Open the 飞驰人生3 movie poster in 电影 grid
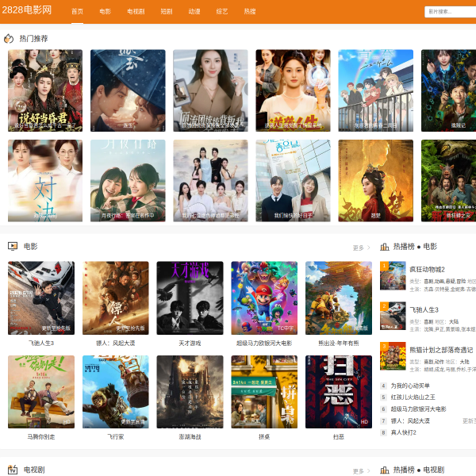The width and height of the screenshot is (476, 476). pyautogui.click(x=41, y=298)
